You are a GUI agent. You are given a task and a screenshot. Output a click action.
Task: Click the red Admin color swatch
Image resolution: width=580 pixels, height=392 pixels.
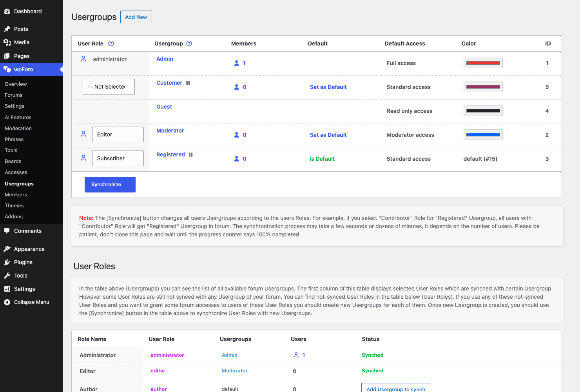(x=483, y=63)
